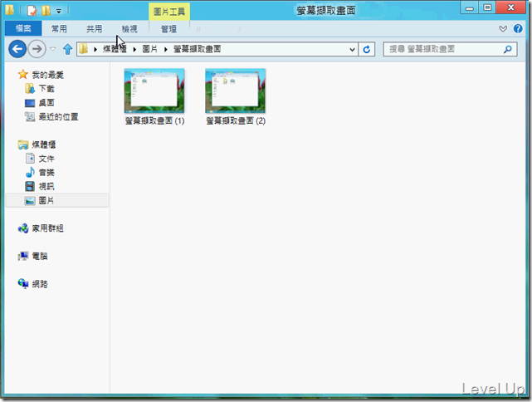This screenshot has width=532, height=402.
Task: Click the 桌面 monitor icon
Action: coord(30,103)
